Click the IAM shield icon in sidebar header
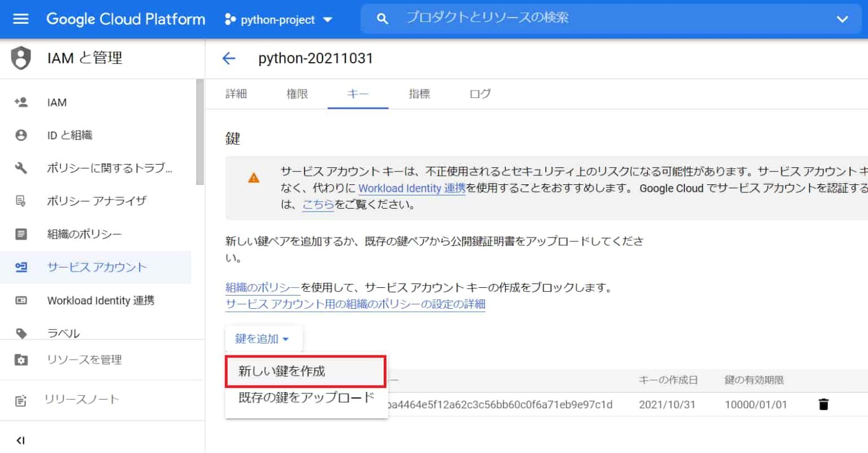Image resolution: width=868 pixels, height=453 pixels. 21,58
